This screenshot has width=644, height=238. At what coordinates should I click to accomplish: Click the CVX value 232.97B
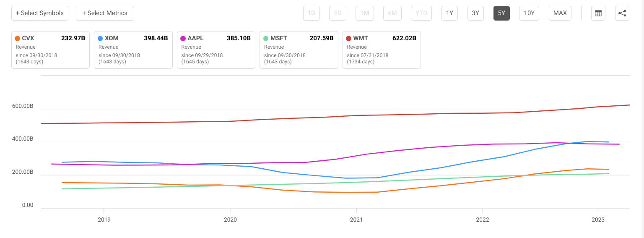73,38
